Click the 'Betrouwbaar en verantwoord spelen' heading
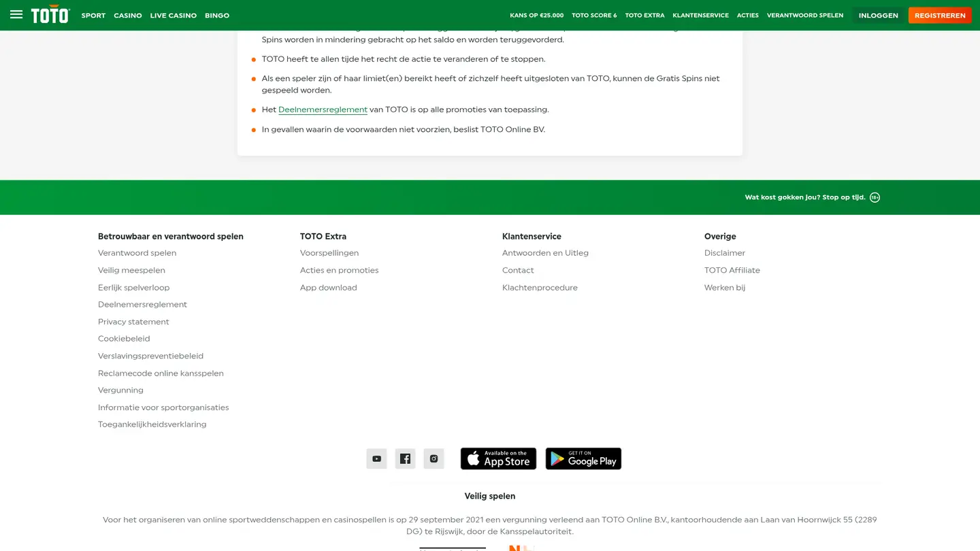Screen dimensions: 980x551 [x=171, y=237]
